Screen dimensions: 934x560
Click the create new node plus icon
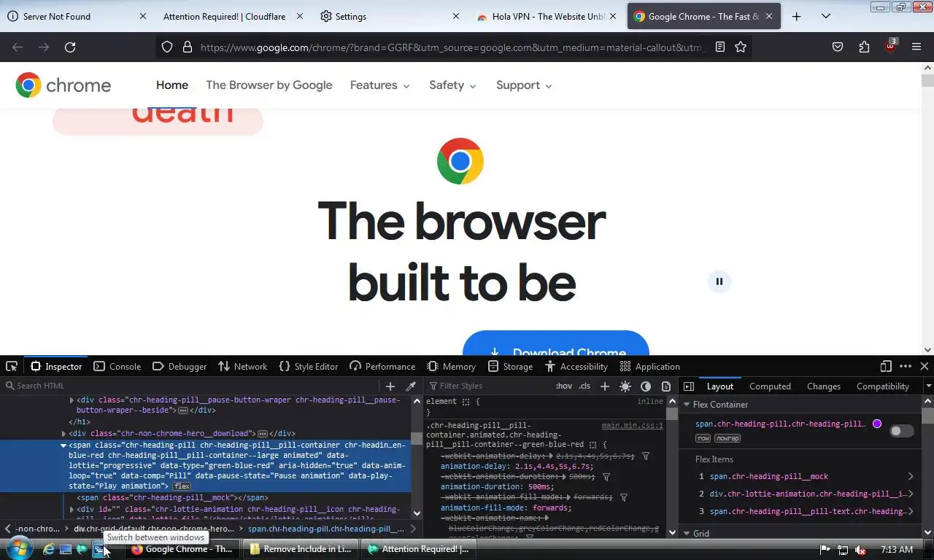coord(390,386)
